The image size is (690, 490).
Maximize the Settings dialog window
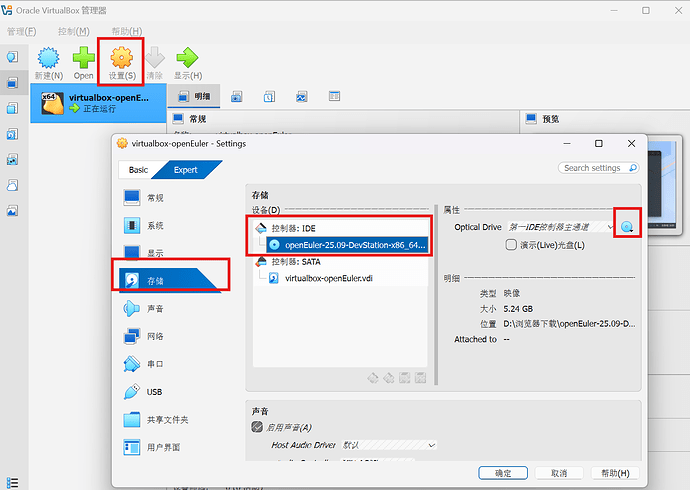coord(598,143)
